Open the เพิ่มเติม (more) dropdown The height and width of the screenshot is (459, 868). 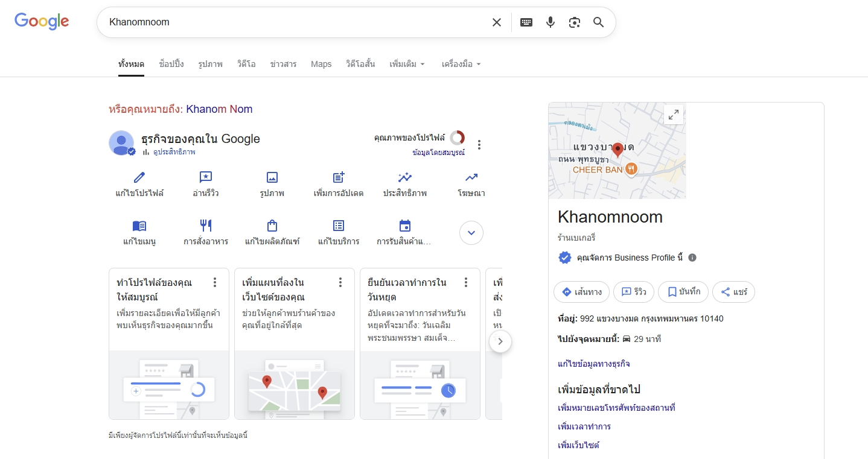pos(407,64)
